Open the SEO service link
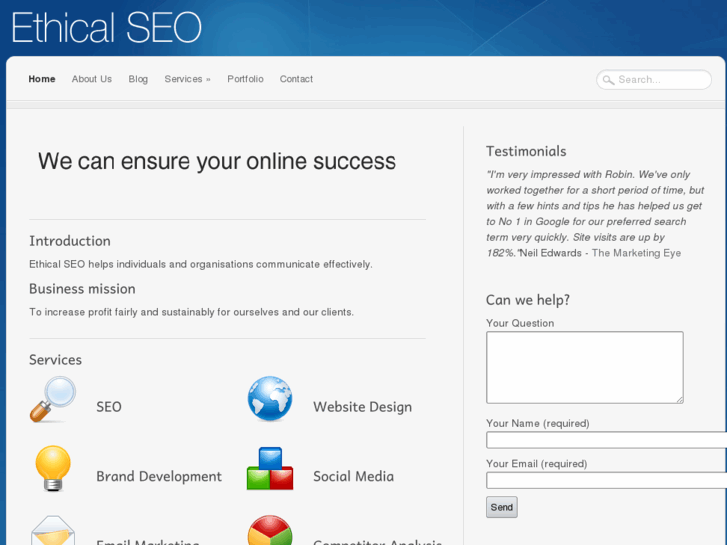 tap(109, 407)
